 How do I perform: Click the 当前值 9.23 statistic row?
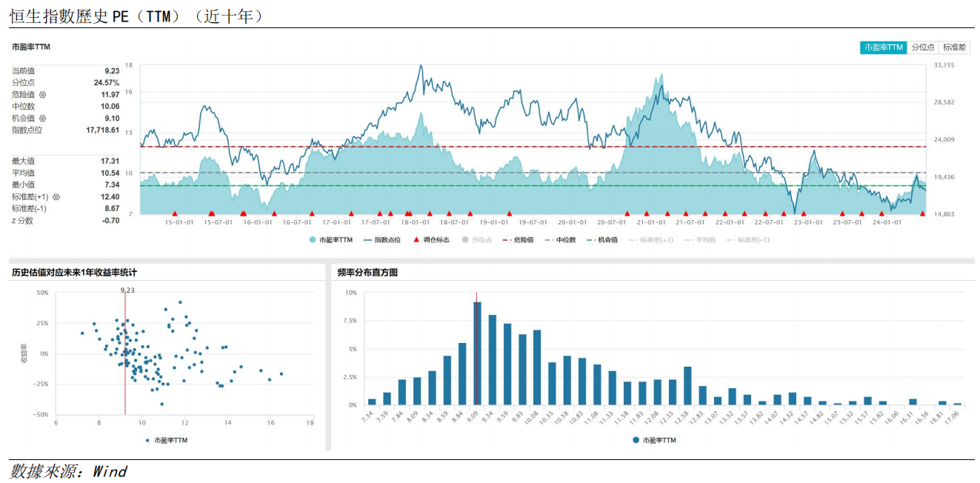(65, 71)
